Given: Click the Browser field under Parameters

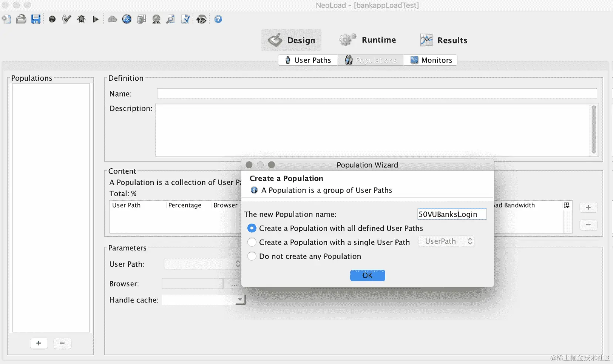Looking at the screenshot, I should 192,284.
